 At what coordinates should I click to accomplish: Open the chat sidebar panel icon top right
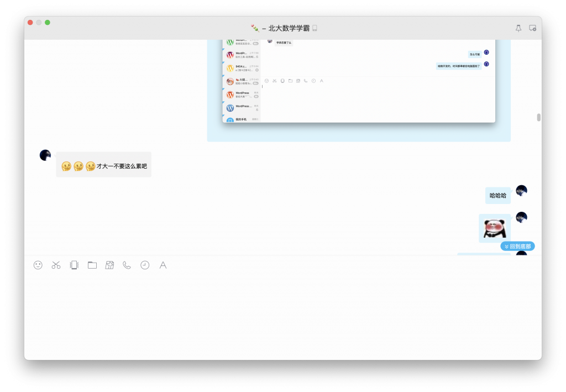point(532,28)
